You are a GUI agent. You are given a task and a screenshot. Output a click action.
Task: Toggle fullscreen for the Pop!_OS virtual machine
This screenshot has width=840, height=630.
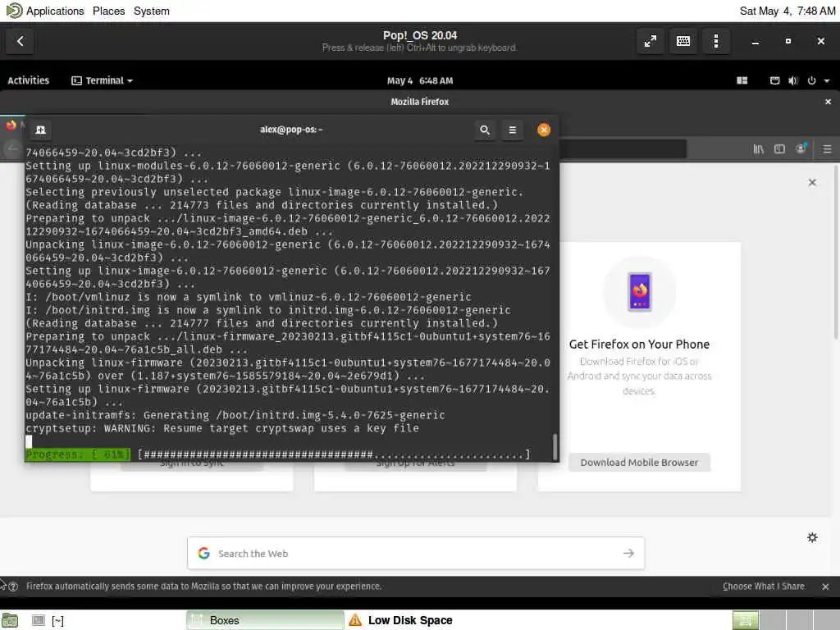[651, 41]
